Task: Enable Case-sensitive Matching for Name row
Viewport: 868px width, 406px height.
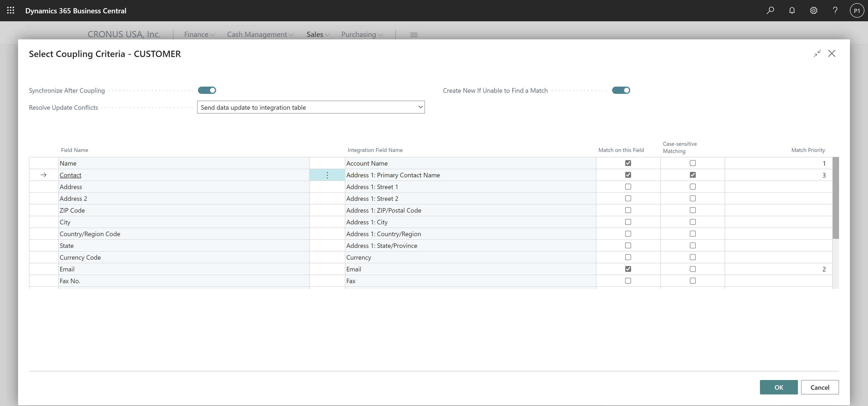Action: tap(692, 163)
